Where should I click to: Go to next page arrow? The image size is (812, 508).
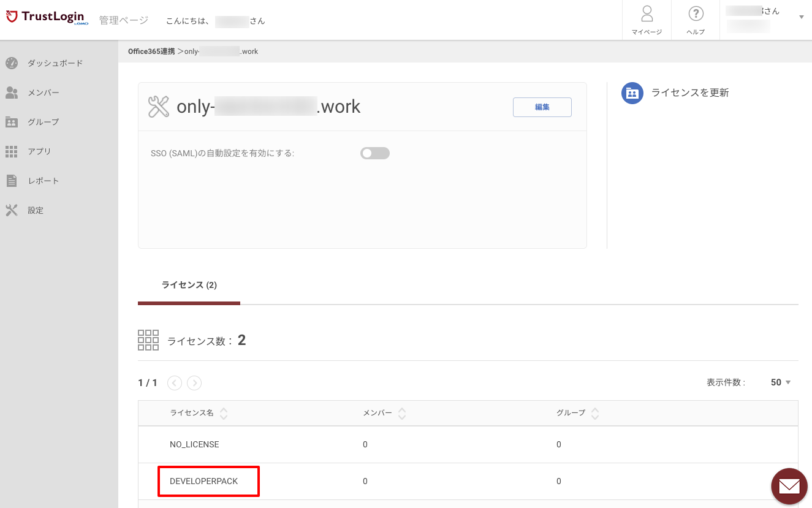click(194, 383)
